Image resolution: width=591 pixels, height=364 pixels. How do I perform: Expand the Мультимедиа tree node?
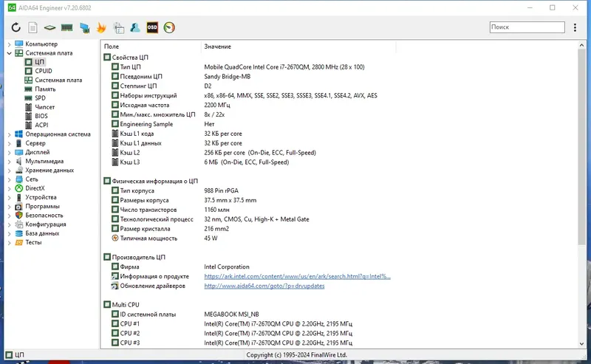pos(9,161)
